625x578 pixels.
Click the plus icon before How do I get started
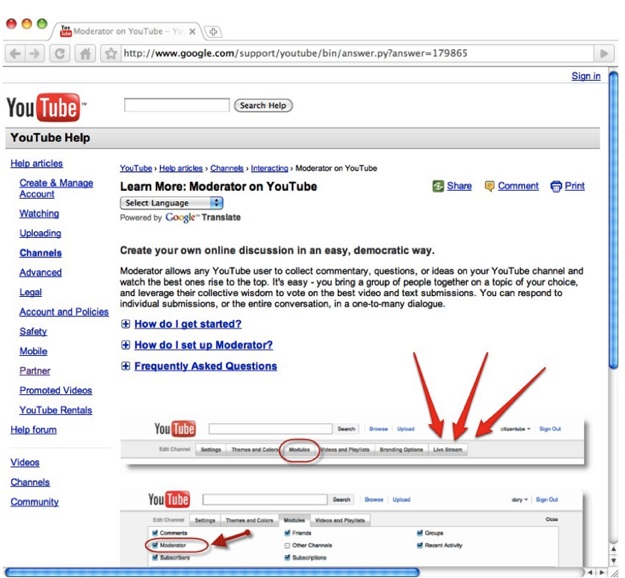coord(126,324)
